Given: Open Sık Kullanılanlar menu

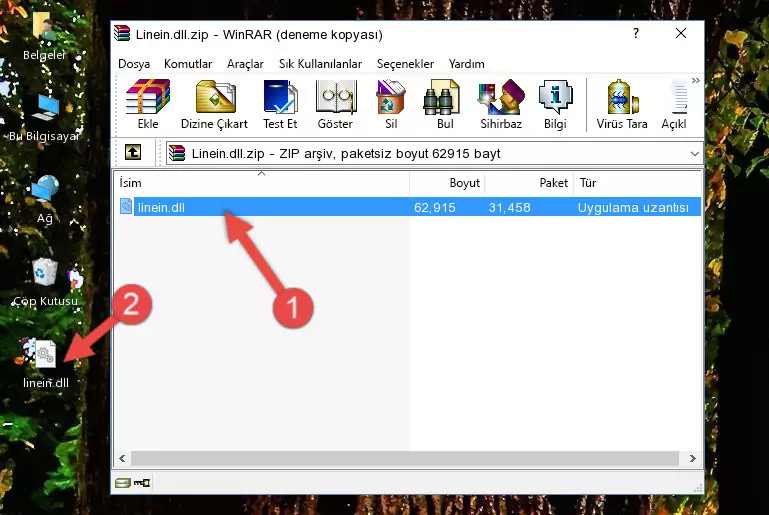Looking at the screenshot, I should pos(320,64).
